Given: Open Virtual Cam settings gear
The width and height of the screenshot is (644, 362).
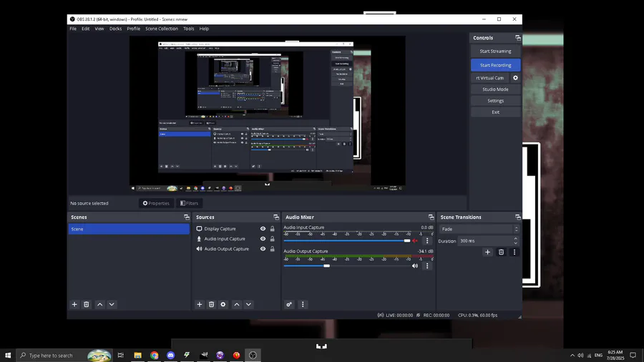Looking at the screenshot, I should [x=515, y=78].
